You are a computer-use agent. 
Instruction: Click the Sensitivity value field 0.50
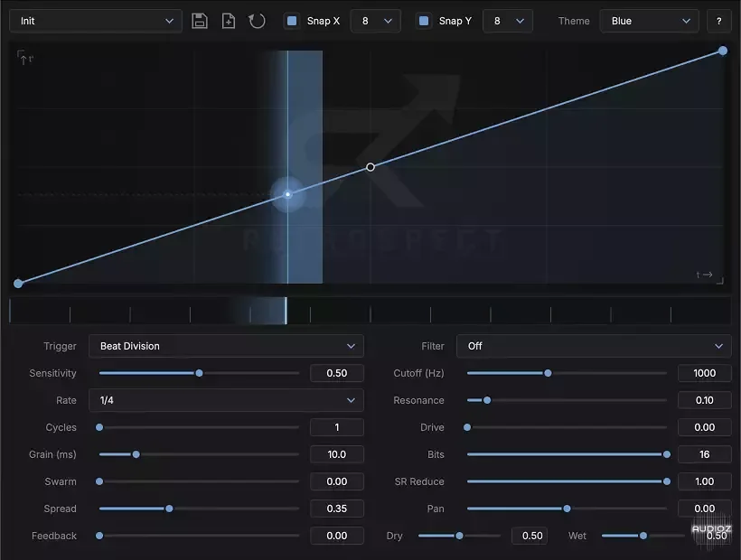coord(337,373)
